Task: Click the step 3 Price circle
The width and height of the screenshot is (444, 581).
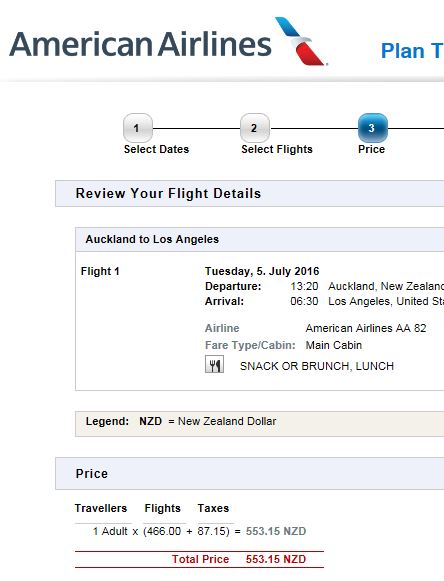Action: click(x=372, y=128)
